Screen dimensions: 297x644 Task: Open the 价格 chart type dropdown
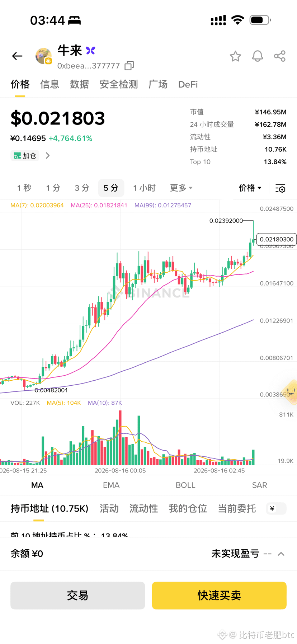coord(250,188)
